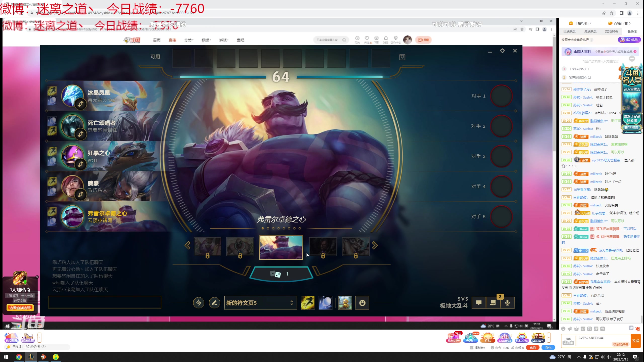Click the rune edit pencil icon
The height and width of the screenshot is (362, 644).
(x=214, y=303)
